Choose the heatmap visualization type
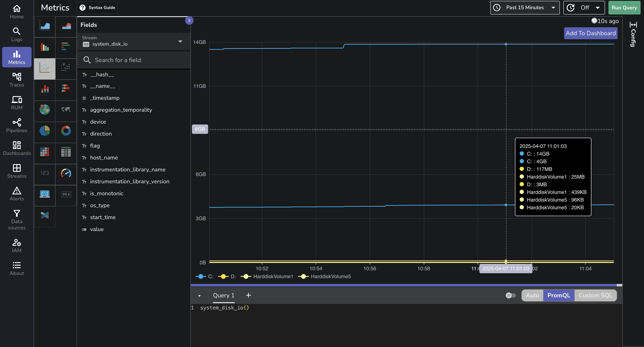 (44, 153)
